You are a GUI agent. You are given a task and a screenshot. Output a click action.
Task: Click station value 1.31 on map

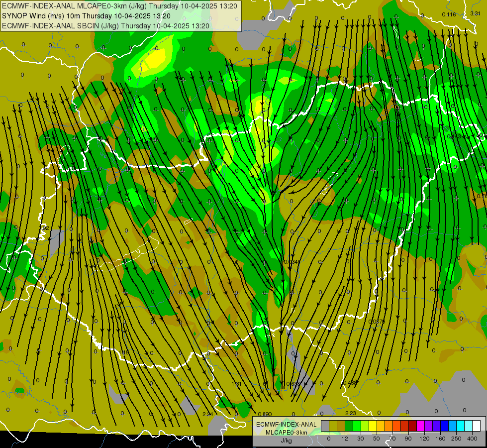(236, 384)
